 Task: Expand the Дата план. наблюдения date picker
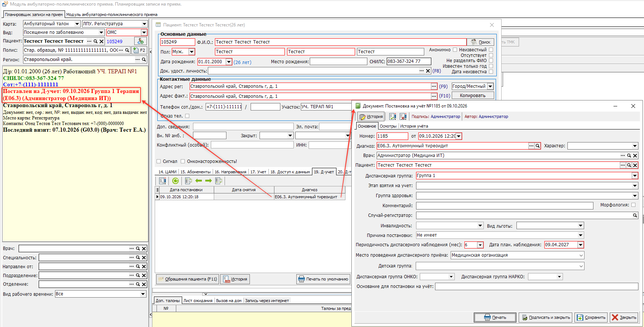[x=580, y=245]
